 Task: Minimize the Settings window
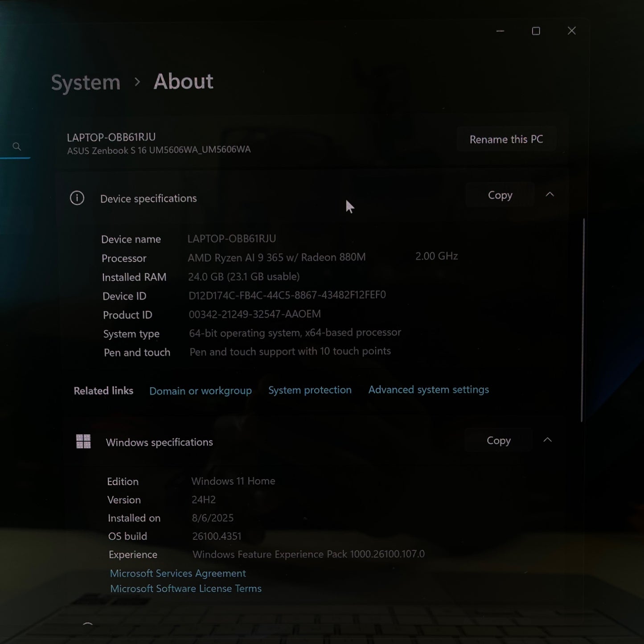tap(500, 31)
